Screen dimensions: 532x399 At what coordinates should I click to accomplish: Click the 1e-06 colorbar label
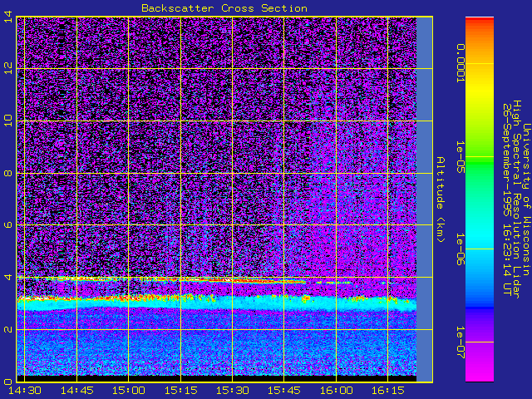click(460, 249)
